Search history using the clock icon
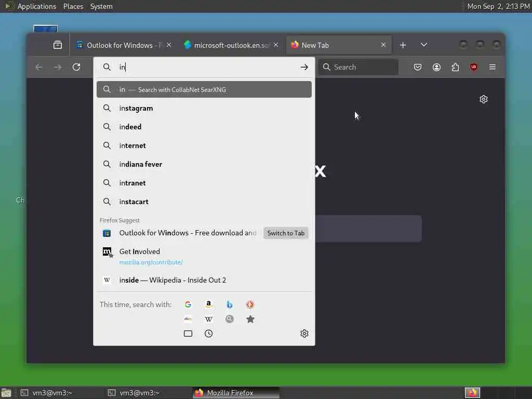 pos(209,334)
